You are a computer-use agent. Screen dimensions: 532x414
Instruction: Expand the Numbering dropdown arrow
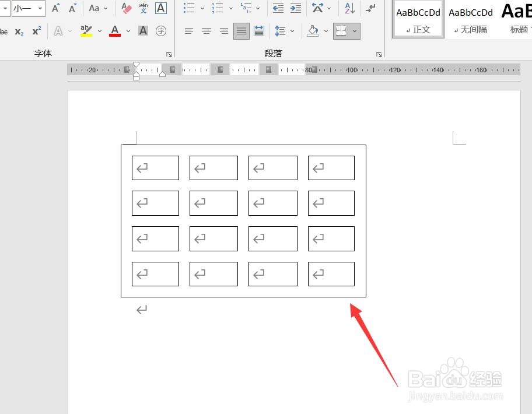(231, 8)
